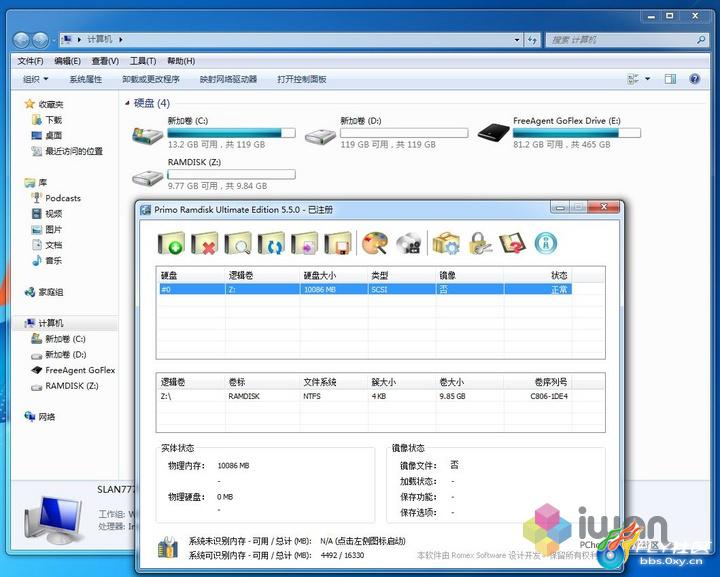This screenshot has height=577, width=720.
Task: Expand the breadcrumb arrow before 计算机
Action: pos(79,40)
